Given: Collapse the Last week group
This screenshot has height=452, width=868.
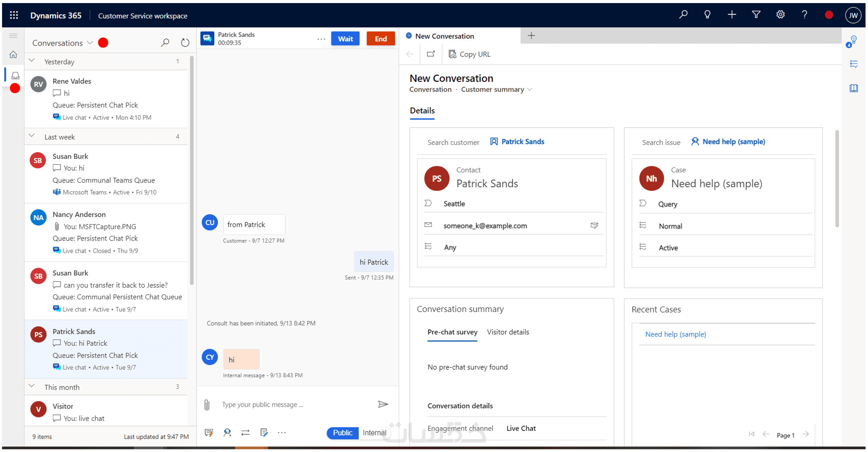Looking at the screenshot, I should point(32,135).
